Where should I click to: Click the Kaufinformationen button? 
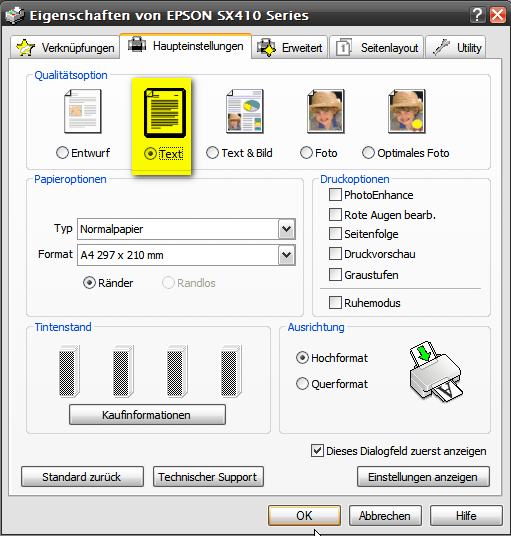pyautogui.click(x=147, y=415)
